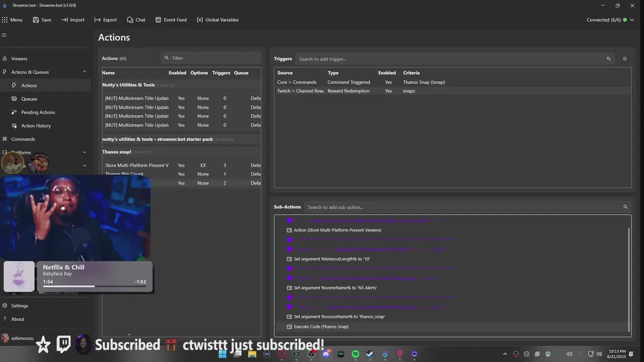Click the Save toolbar icon
644x362 pixels.
[36, 20]
